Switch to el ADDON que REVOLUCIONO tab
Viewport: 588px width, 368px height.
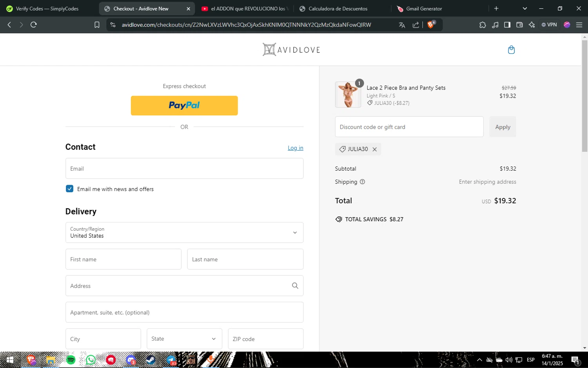(x=244, y=9)
